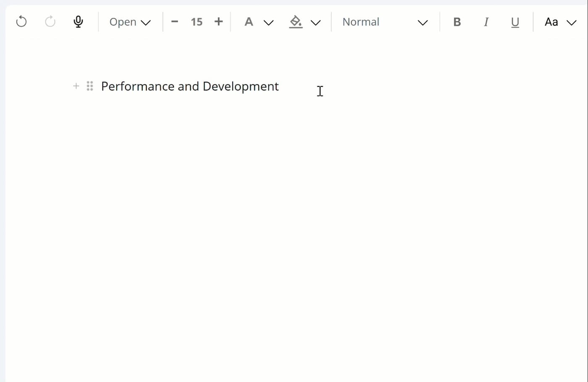Click the undo arrow icon

click(x=21, y=21)
